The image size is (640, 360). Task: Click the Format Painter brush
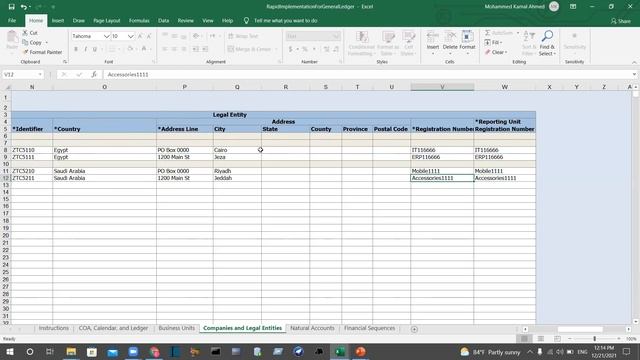(x=25, y=52)
